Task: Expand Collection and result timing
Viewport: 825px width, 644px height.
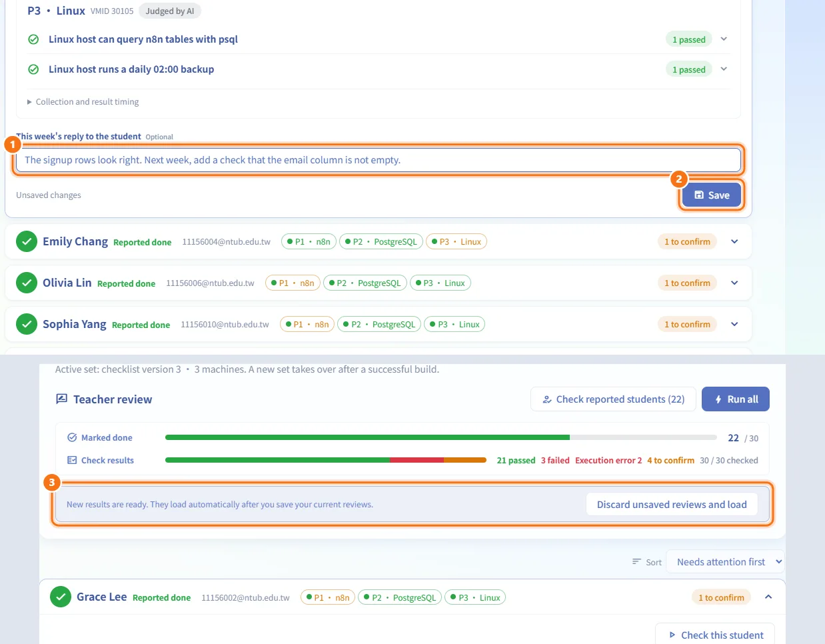Action: tap(83, 102)
